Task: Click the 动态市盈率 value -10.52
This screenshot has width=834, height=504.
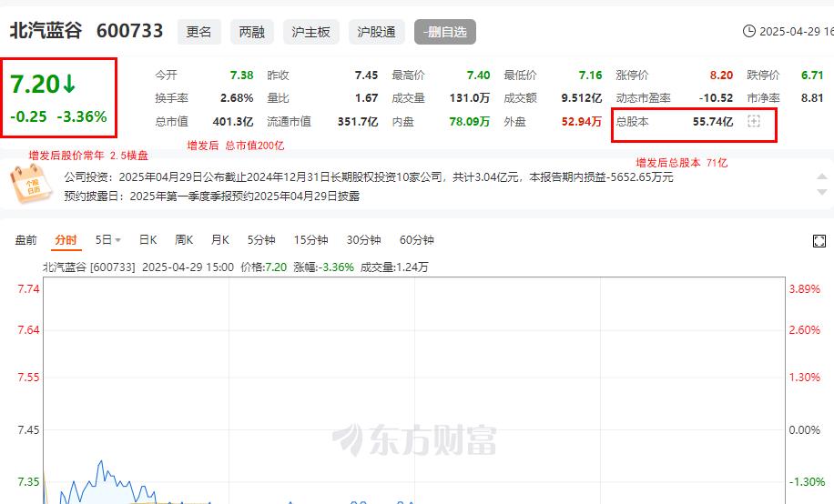Action: click(x=716, y=98)
